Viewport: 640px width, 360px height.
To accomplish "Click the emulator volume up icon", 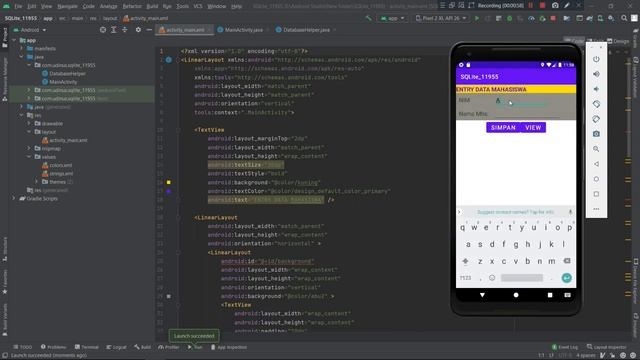I will point(596,74).
